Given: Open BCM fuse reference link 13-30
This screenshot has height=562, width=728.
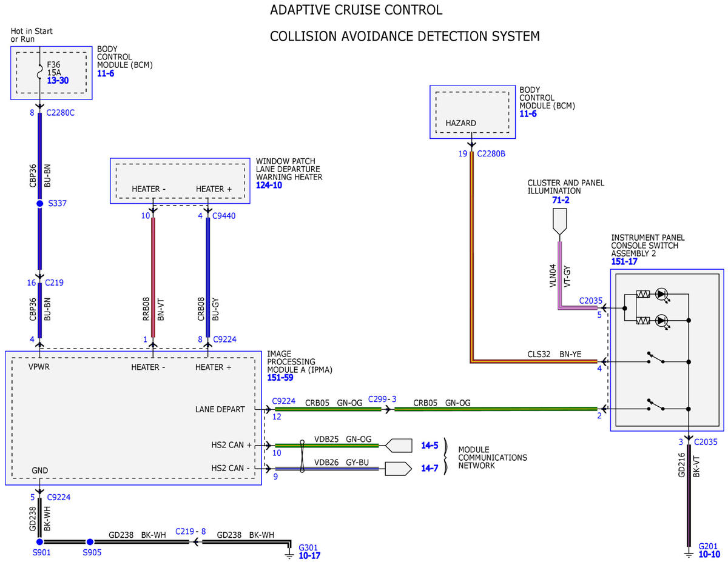Looking at the screenshot, I should (58, 81).
